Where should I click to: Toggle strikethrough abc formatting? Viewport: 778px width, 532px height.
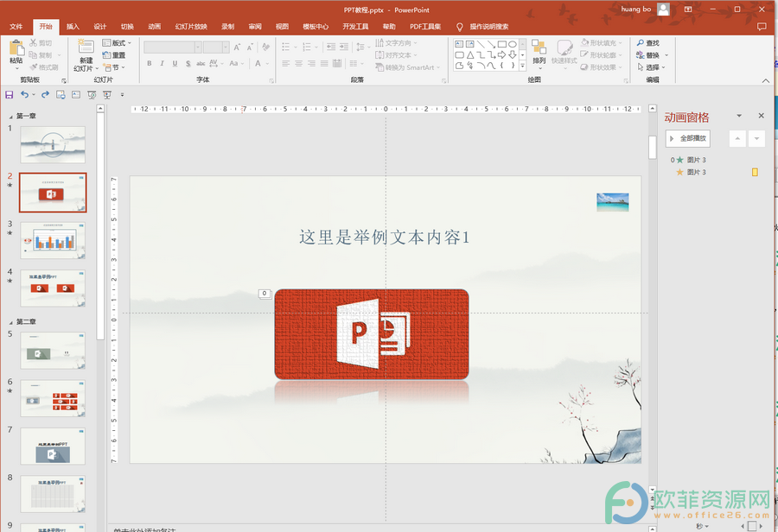click(201, 63)
